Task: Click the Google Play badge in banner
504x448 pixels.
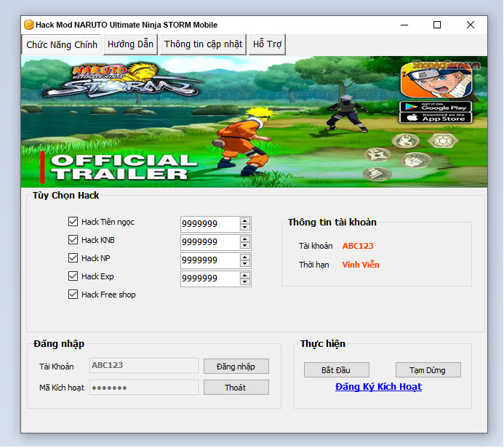Action: pos(436,107)
